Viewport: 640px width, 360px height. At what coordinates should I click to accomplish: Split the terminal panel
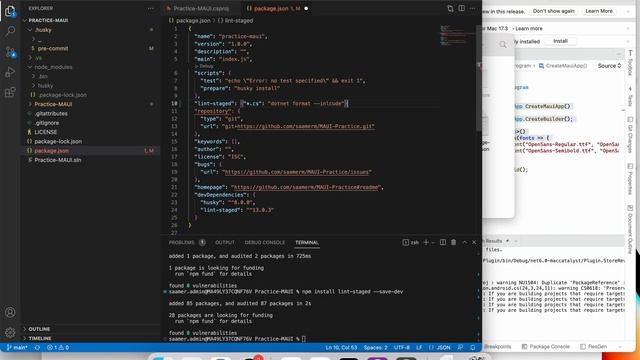[x=443, y=242]
